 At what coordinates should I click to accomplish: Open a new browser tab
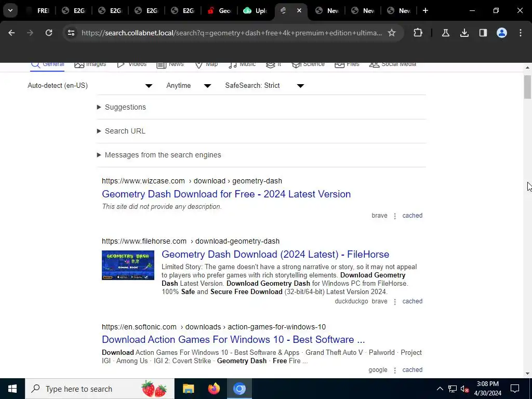(x=425, y=10)
